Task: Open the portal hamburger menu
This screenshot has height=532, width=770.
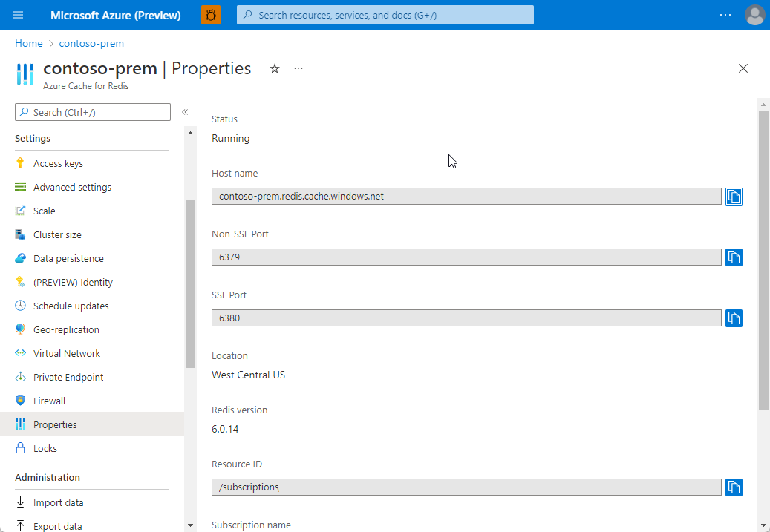Action: click(x=18, y=14)
